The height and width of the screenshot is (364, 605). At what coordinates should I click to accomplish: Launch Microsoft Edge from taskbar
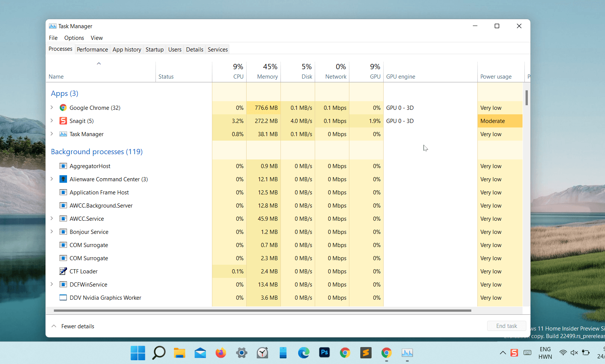click(303, 353)
